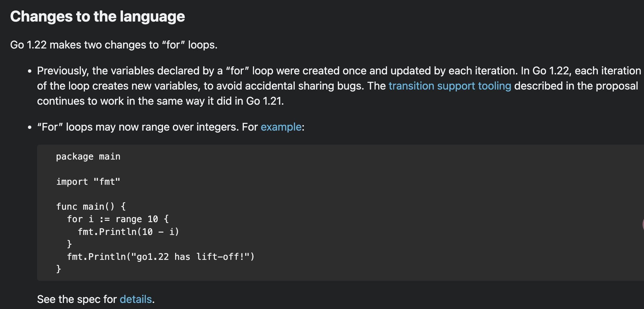Open the example link after integers
Screen dimensions: 644x309
(281, 127)
